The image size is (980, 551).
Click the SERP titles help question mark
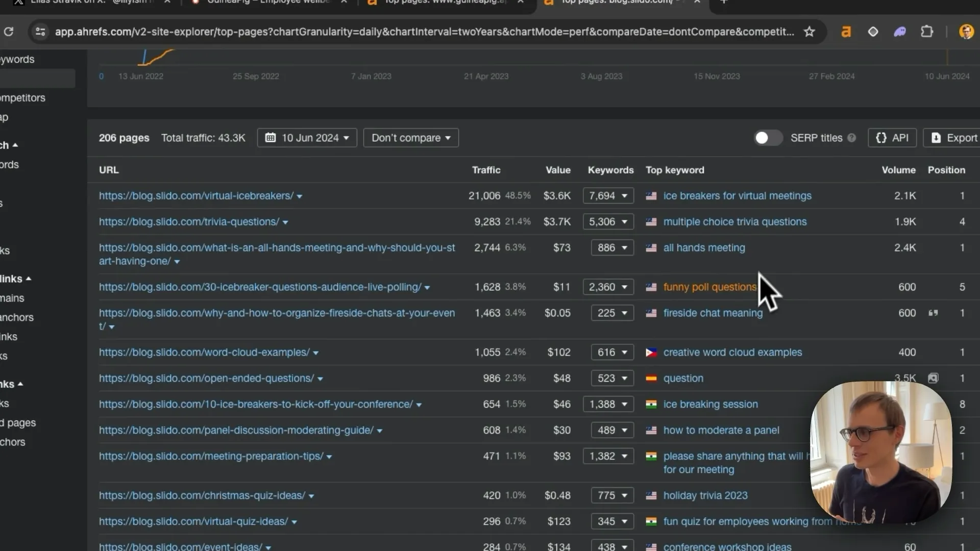[x=851, y=138]
